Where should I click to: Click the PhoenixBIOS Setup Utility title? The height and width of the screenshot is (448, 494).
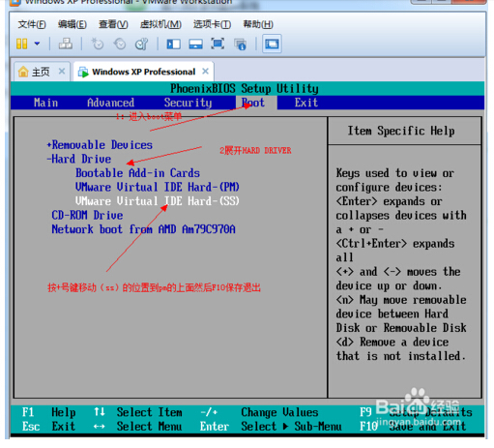click(x=245, y=88)
